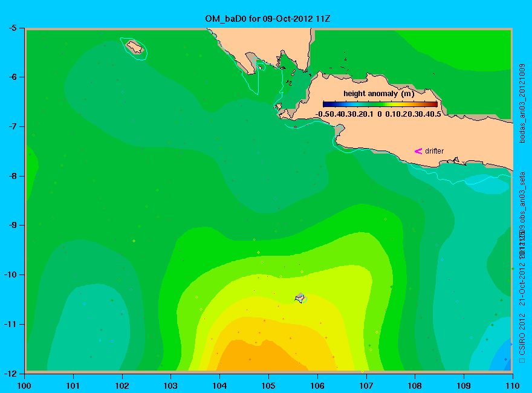Image resolution: width=532 pixels, height=393 pixels.
Task: Click the vertical 'bodas_an03_20121009' text
Action: [522, 103]
